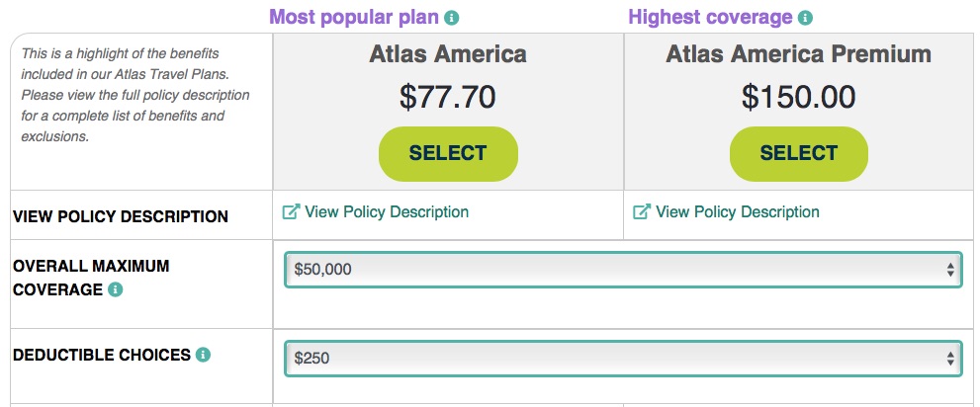
Task: Click the $77.70 price
Action: click(x=448, y=97)
